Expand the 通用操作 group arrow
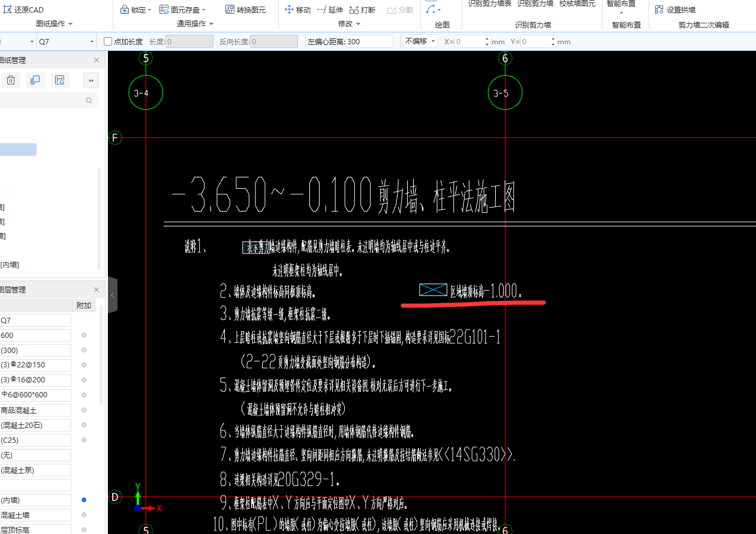This screenshot has height=534, width=756. (210, 24)
